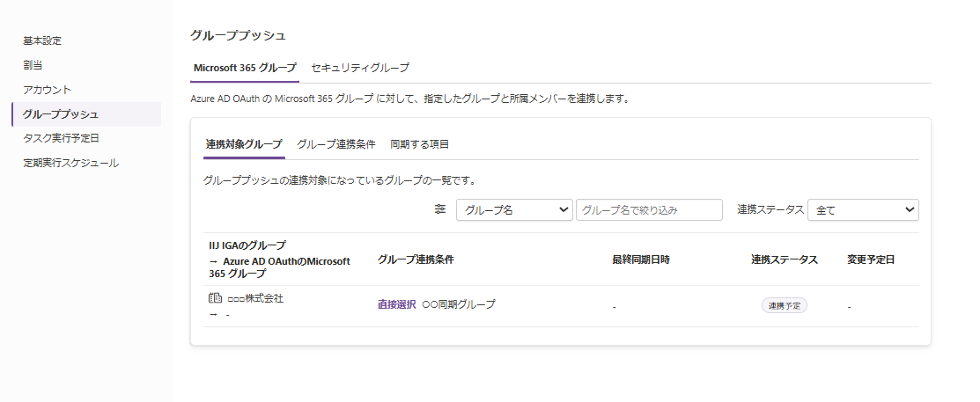Select グループプッシュ in the sidebar
The width and height of the screenshot is (980, 402).
tap(61, 114)
